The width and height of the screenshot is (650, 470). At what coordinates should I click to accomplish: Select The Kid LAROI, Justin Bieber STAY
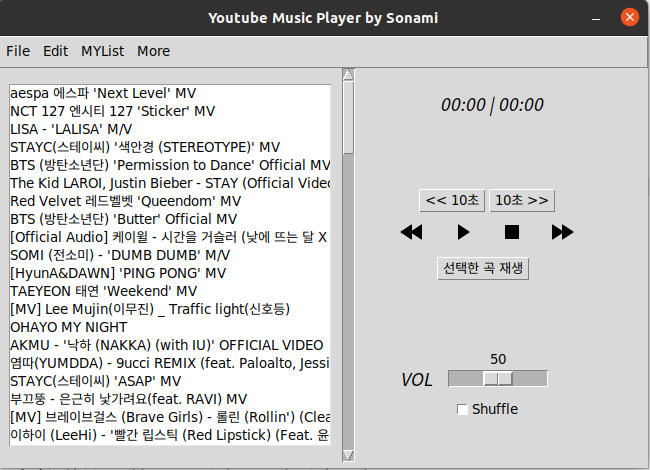[x=170, y=183]
